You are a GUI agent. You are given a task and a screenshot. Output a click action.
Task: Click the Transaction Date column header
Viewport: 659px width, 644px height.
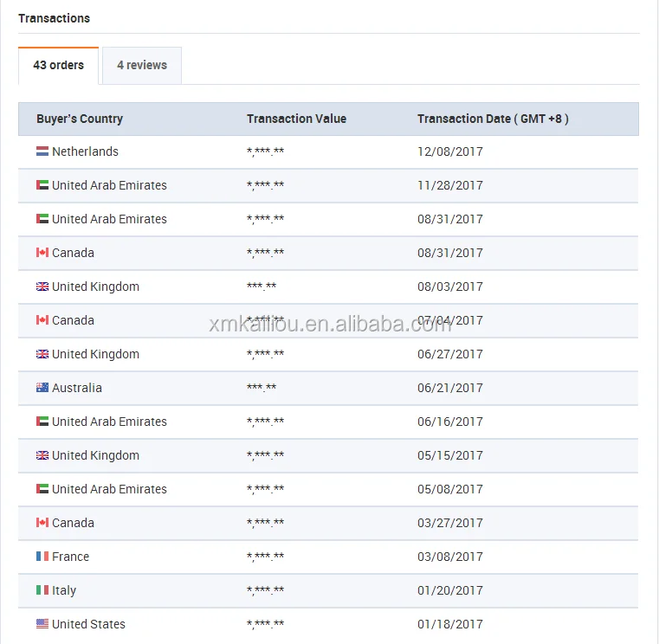493,119
